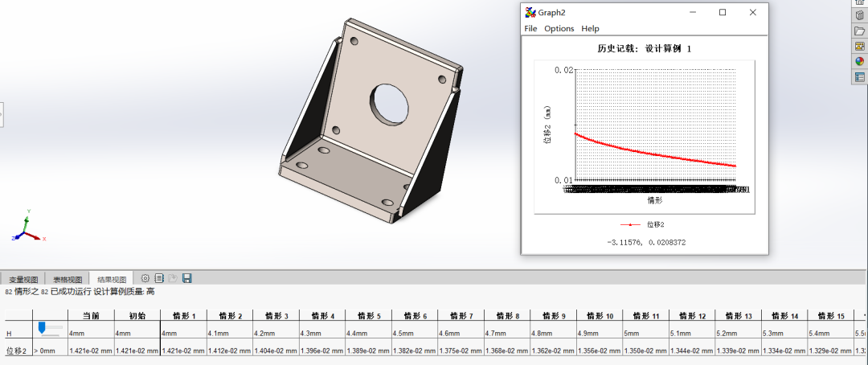Select the 情形 12 column header
The image size is (868, 365).
coord(691,316)
